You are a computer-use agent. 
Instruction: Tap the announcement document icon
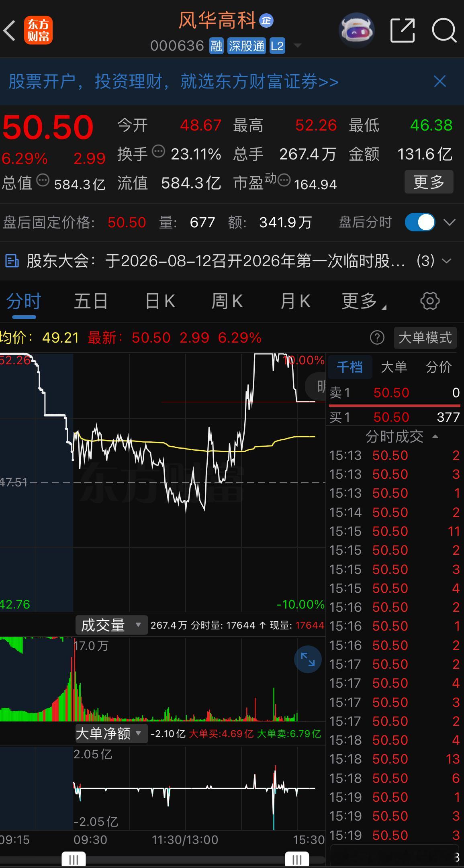pyautogui.click(x=12, y=261)
